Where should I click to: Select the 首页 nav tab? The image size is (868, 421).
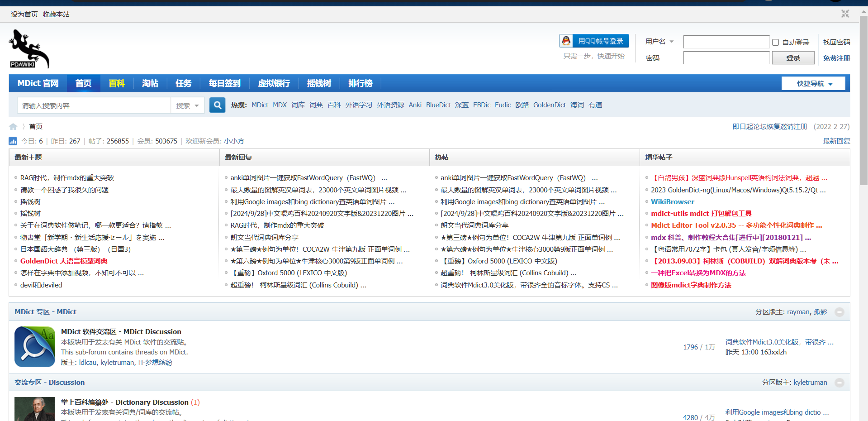83,83
